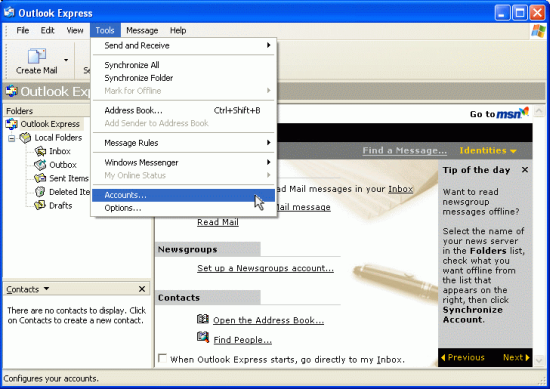Select the Local Folders icon
Screen dimensions: 550x389
click(25, 138)
